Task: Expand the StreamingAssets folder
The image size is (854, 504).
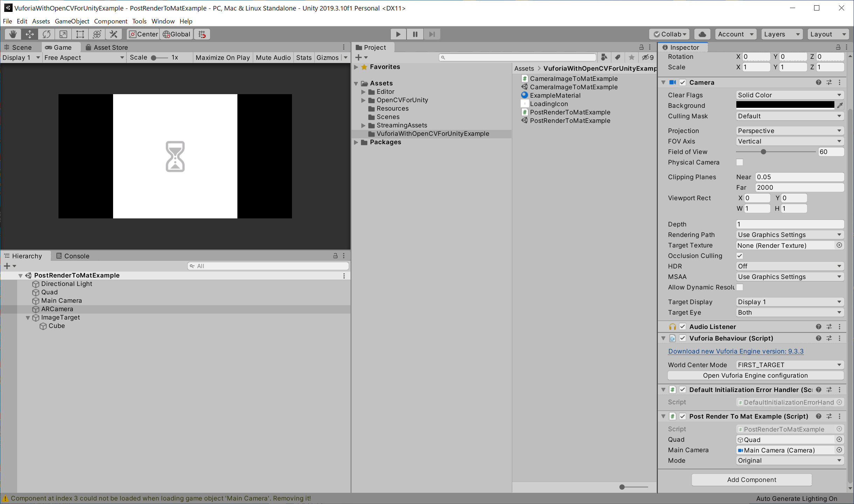Action: click(x=363, y=125)
